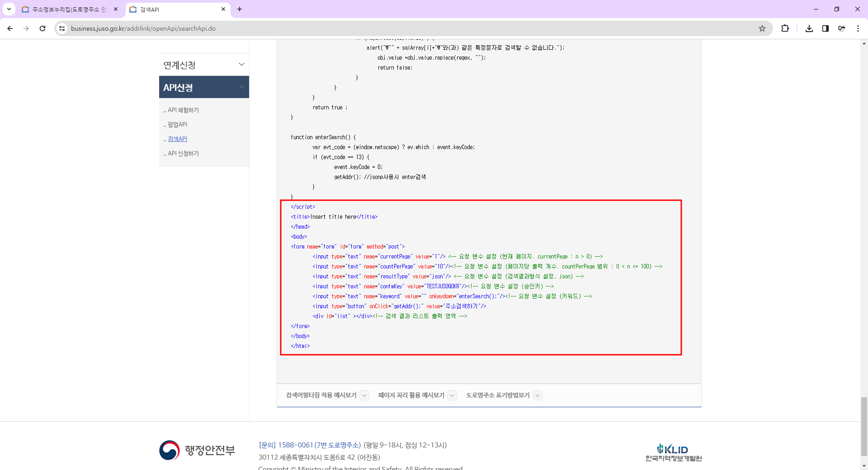Screen dimensions: 868x470
Task: Open the incognito profile indicator
Action: pos(842,28)
